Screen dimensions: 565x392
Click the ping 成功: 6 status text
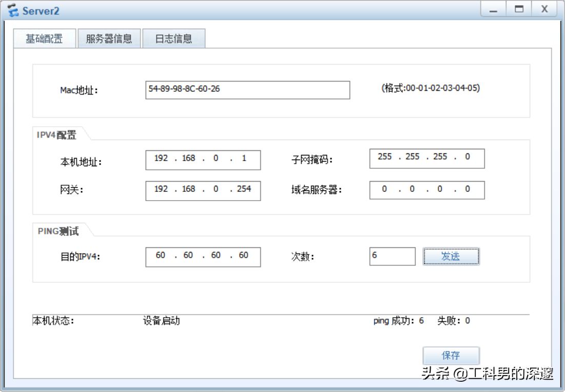point(399,320)
